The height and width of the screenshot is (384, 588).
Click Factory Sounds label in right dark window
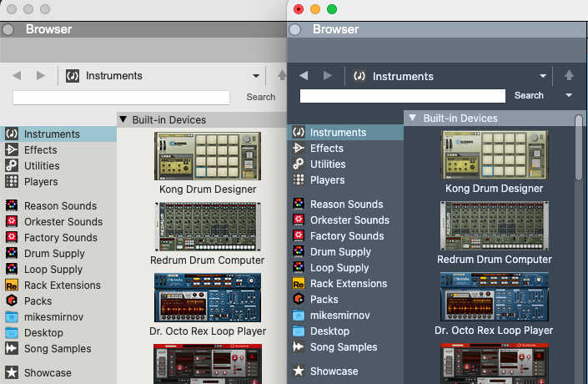pyautogui.click(x=347, y=236)
